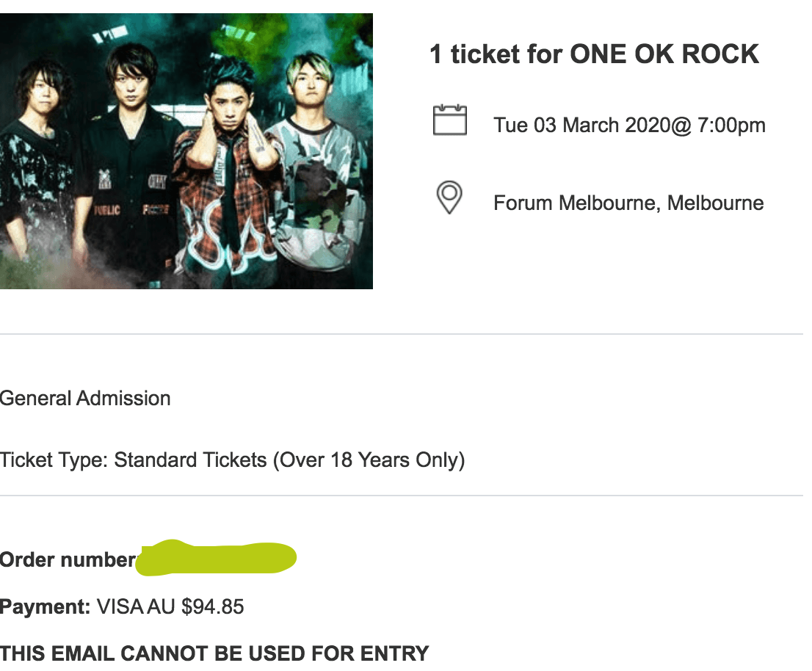Select the 'Tue 03 March 2020@ 7:00pm' date text
This screenshot has width=812, height=671.
pos(629,125)
